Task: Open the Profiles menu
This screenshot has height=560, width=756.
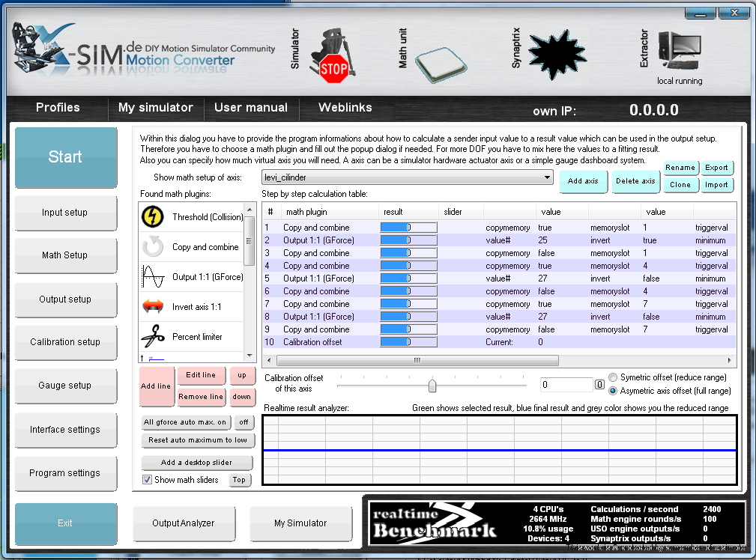Action: [58, 108]
